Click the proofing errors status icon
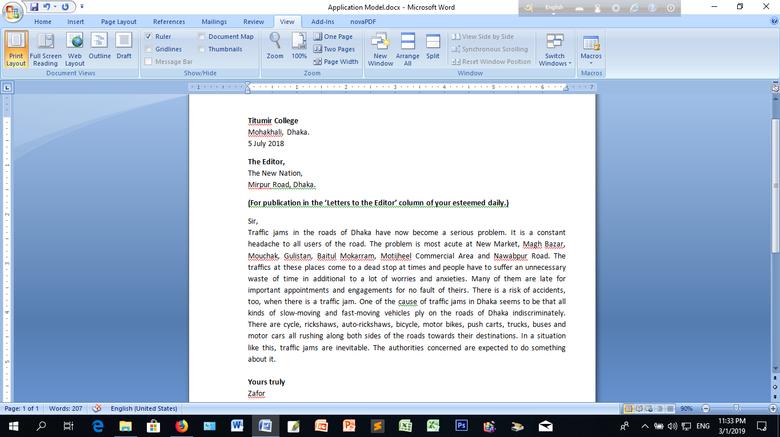Image resolution: width=780 pixels, height=437 pixels. pos(97,409)
